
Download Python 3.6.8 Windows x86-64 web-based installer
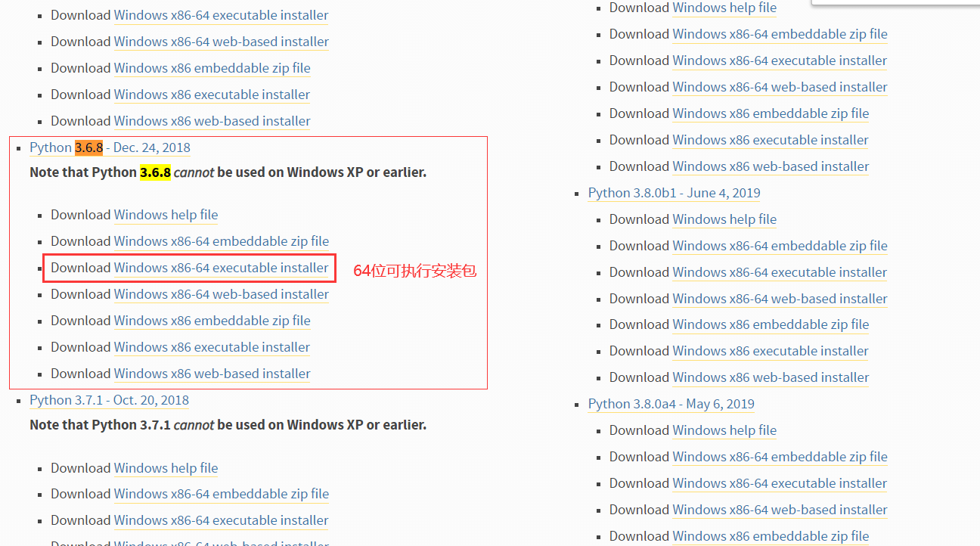[222, 294]
